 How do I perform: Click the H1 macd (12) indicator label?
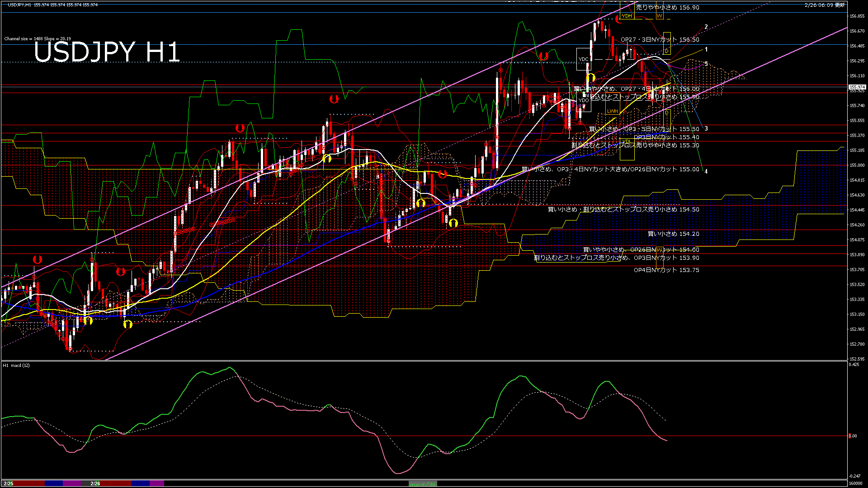coord(16,365)
